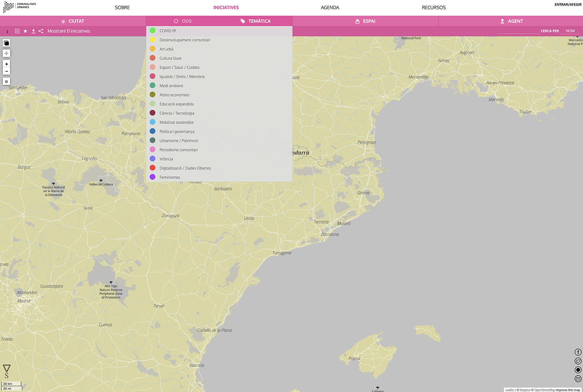Zoom in on the map
Image resolution: width=583 pixels, height=392 pixels.
6,64
